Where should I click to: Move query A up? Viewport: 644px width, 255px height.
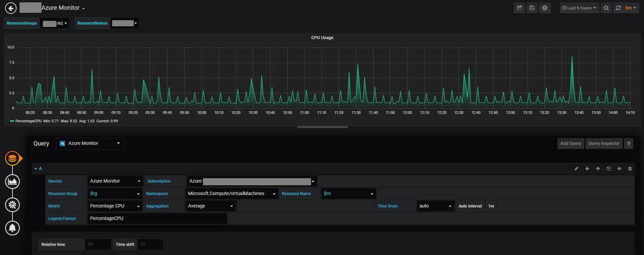click(598, 169)
